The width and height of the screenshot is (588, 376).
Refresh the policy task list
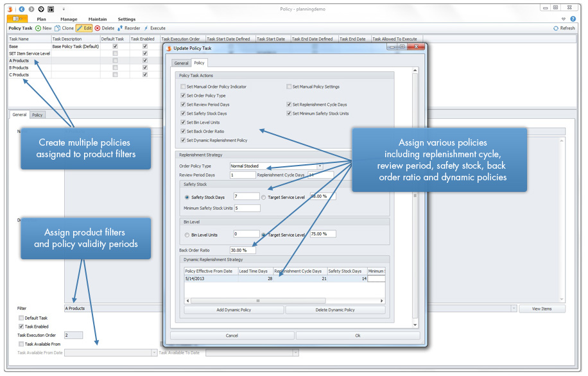click(564, 28)
